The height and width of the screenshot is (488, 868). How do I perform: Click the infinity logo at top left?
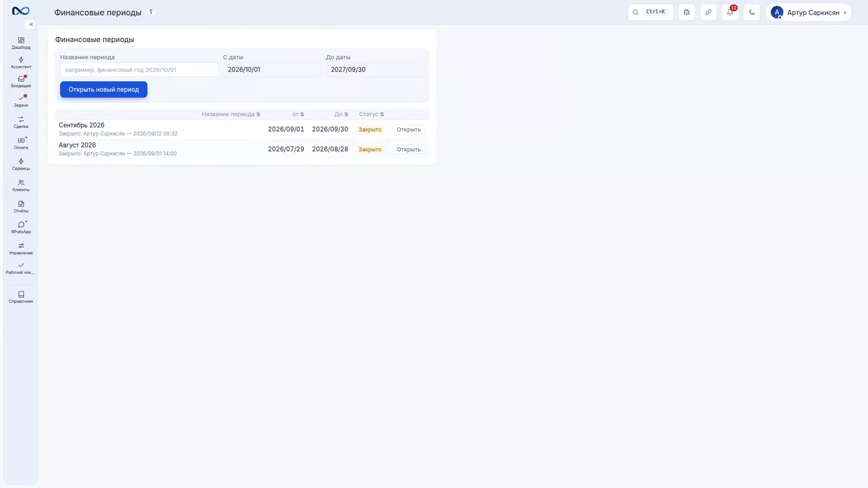tap(21, 11)
